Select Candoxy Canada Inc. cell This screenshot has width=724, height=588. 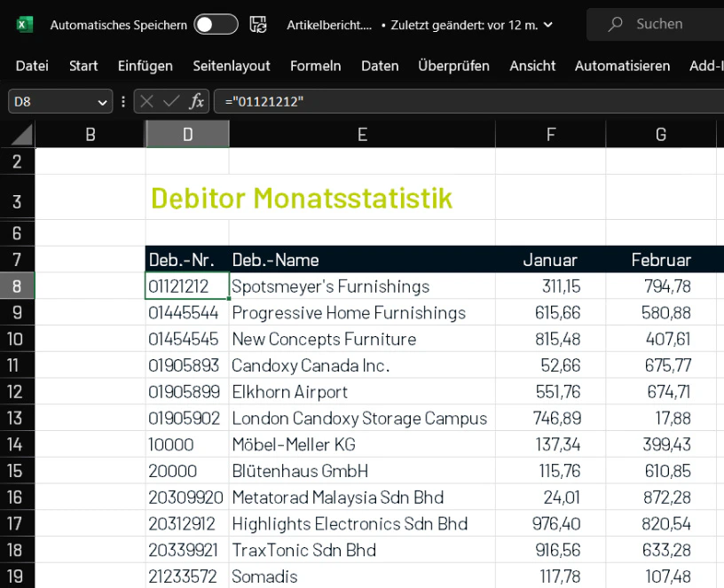pos(363,365)
